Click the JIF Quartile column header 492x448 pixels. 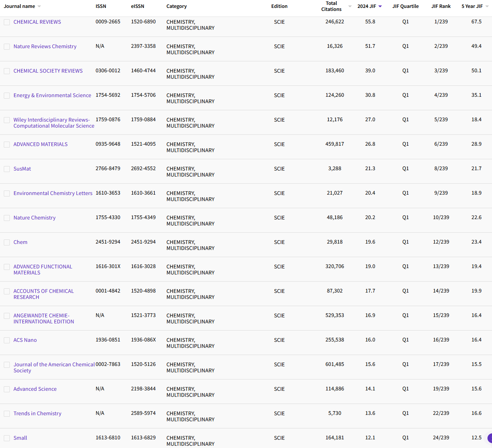click(x=405, y=6)
